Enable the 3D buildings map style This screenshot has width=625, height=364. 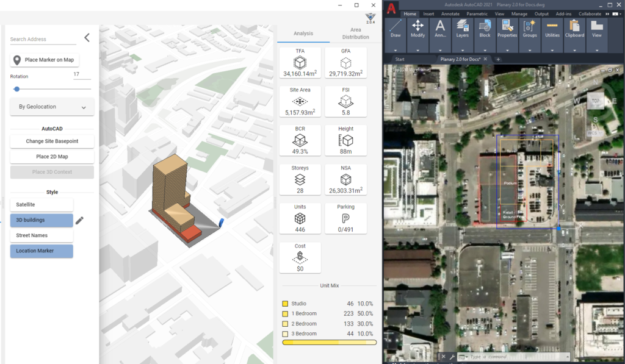[x=41, y=220]
